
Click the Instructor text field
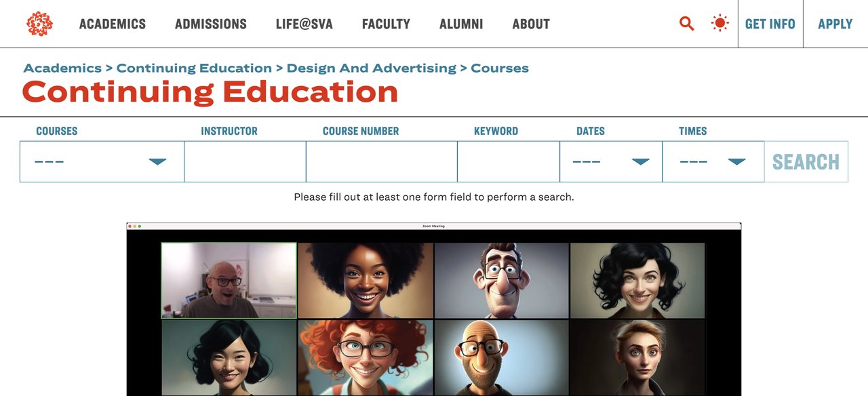pos(245,161)
